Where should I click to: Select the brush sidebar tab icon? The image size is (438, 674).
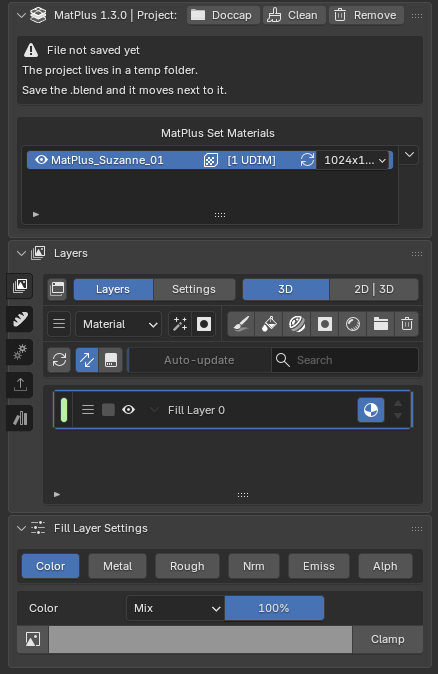[20, 319]
